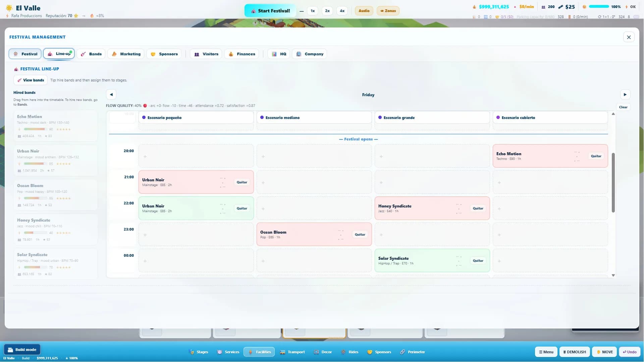Image resolution: width=644 pixels, height=362 pixels.
Task: Open the Facilities build category
Action: point(259,352)
